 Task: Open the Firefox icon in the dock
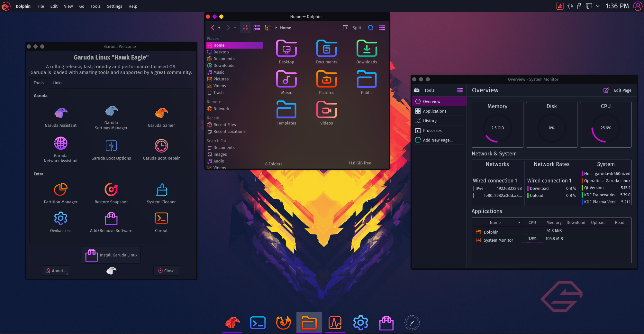283,322
